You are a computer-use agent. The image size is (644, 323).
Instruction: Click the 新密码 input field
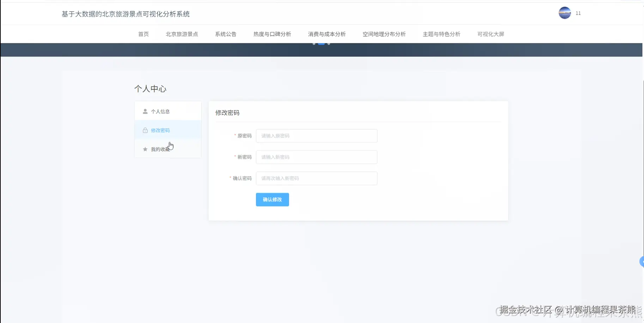[x=316, y=157]
